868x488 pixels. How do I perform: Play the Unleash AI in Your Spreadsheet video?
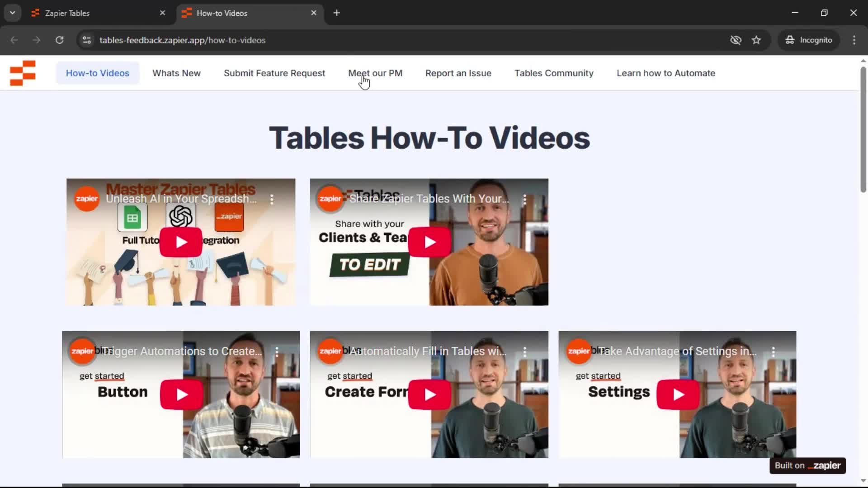pos(181,242)
